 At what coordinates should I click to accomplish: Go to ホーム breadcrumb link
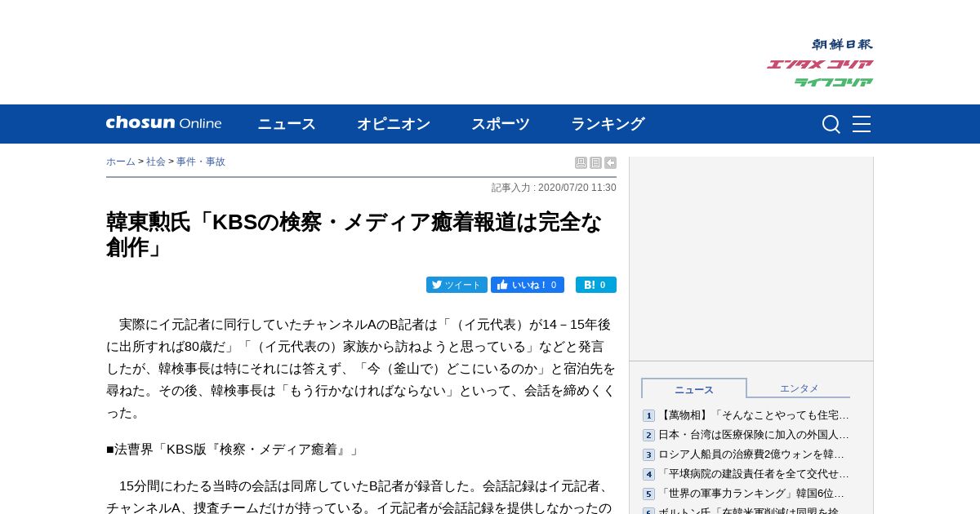pyautogui.click(x=121, y=162)
